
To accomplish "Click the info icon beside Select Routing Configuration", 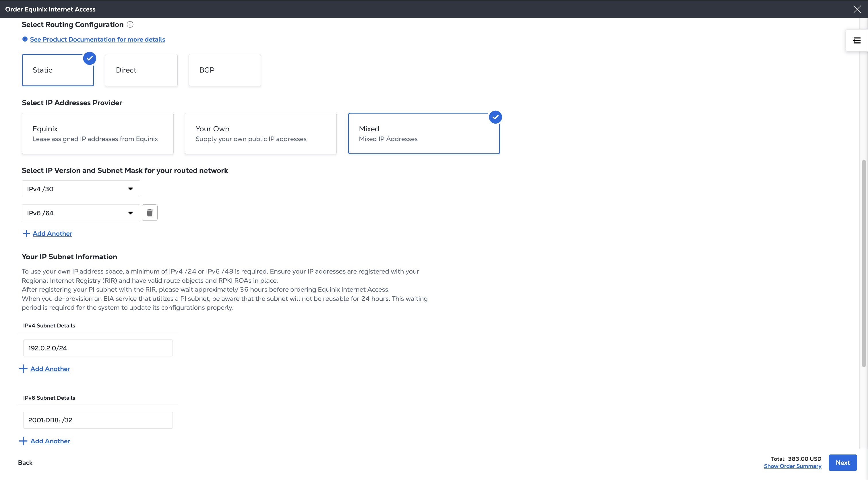I will [130, 25].
